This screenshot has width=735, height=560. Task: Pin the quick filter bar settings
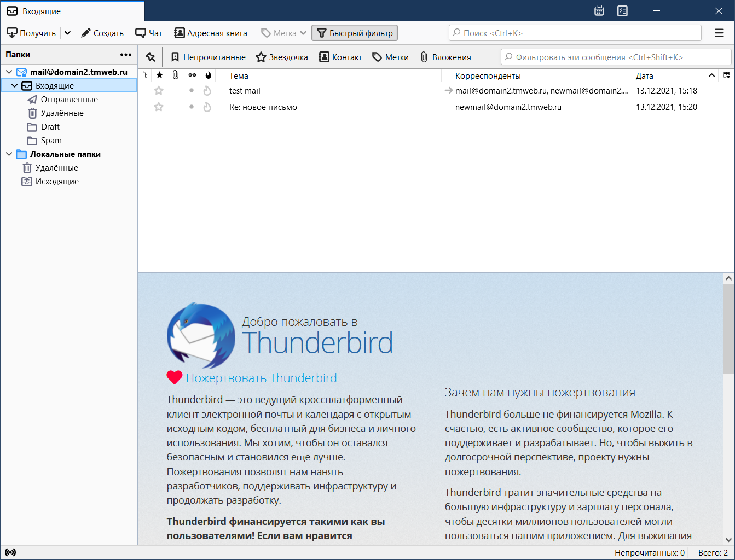click(151, 57)
